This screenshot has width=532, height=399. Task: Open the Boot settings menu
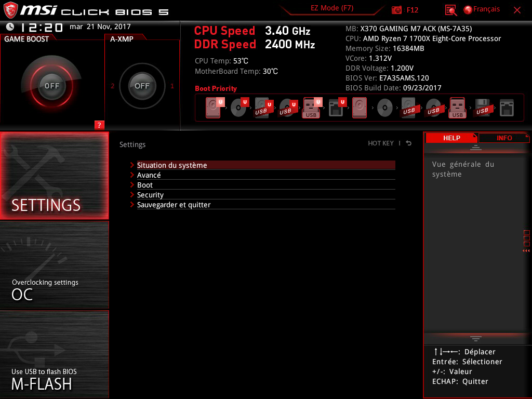pyautogui.click(x=265, y=185)
